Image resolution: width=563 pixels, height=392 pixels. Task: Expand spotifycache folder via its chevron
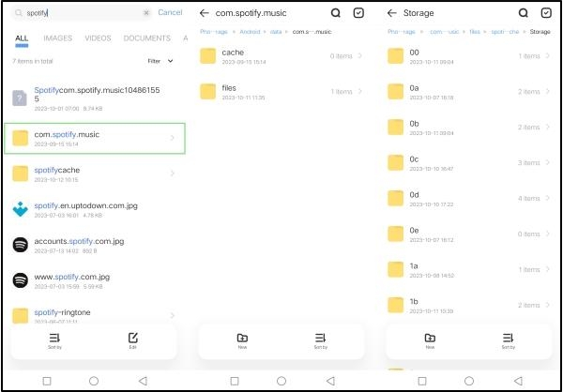click(173, 173)
